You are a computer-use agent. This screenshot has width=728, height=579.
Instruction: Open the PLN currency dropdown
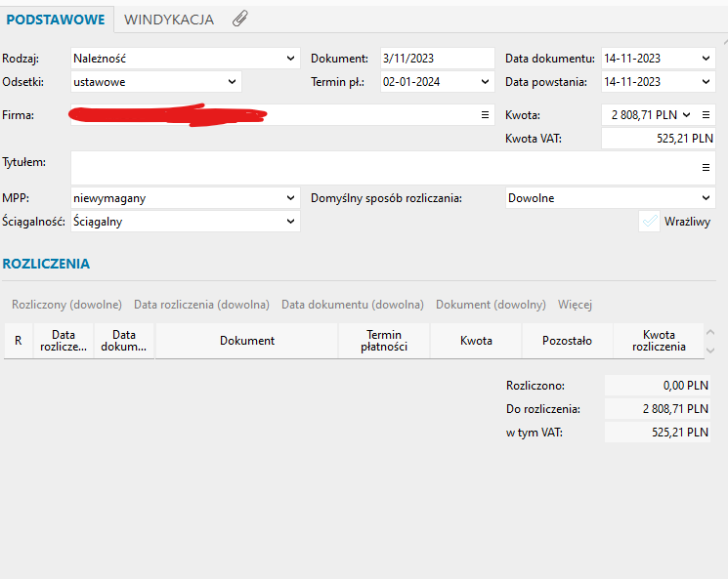pos(686,115)
